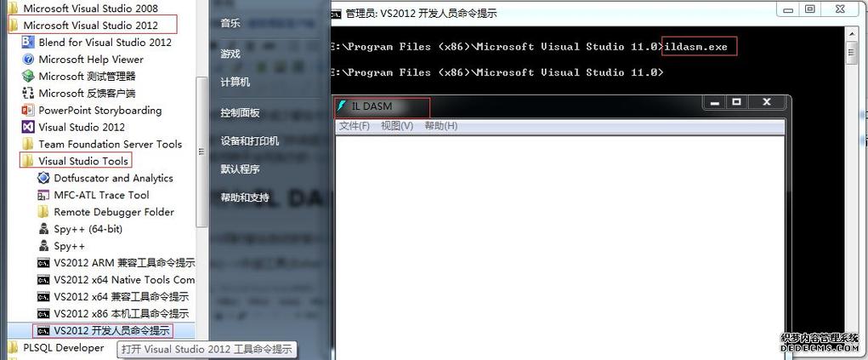Viewport: 868px width, 360px height.
Task: Collapse the Visual Studio Tools folder
Action: click(x=76, y=161)
